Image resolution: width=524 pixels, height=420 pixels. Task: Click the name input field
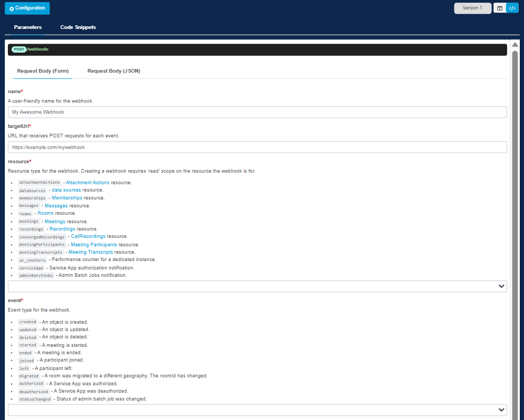(257, 112)
